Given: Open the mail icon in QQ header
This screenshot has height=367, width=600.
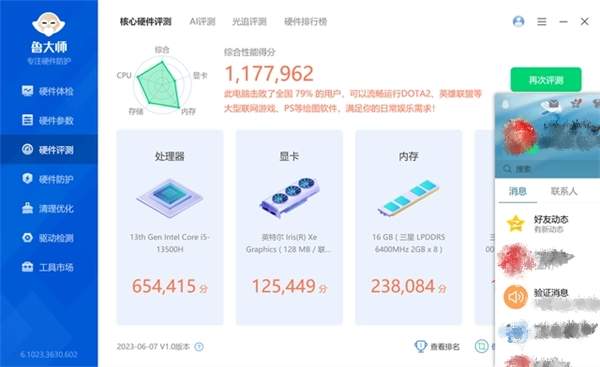Looking at the screenshot, I should pyautogui.click(x=553, y=103).
